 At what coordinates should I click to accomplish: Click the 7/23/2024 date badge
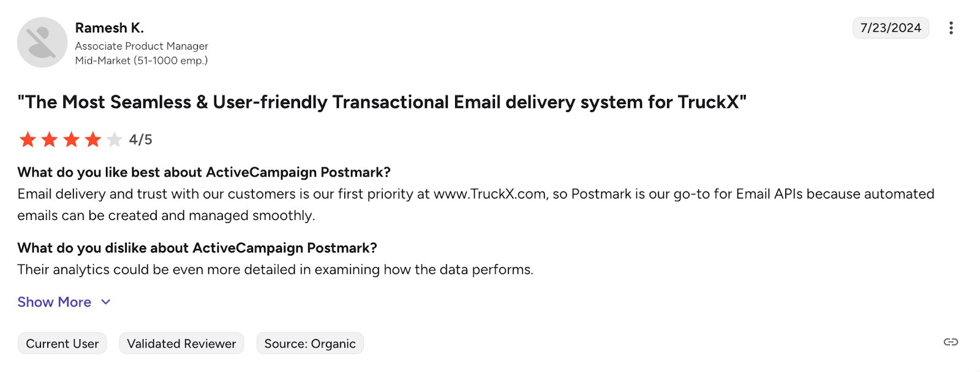[891, 28]
